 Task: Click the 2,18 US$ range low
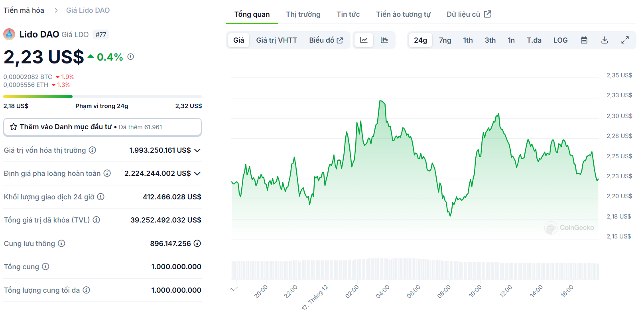click(x=16, y=106)
